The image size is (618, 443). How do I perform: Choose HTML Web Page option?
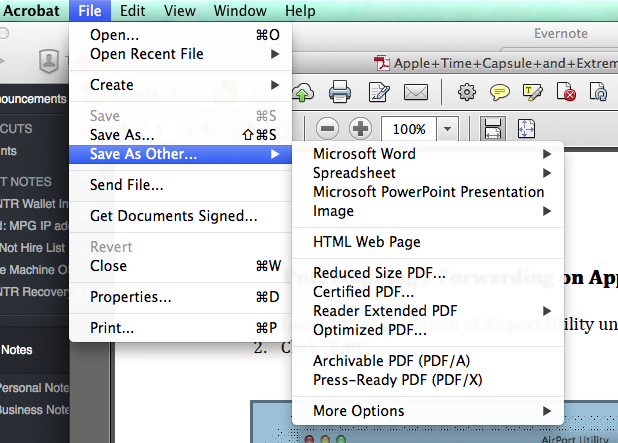pos(428,242)
